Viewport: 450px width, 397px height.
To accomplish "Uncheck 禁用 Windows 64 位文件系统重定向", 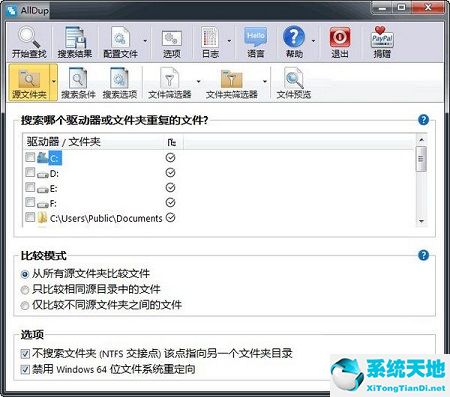I will pos(25,369).
